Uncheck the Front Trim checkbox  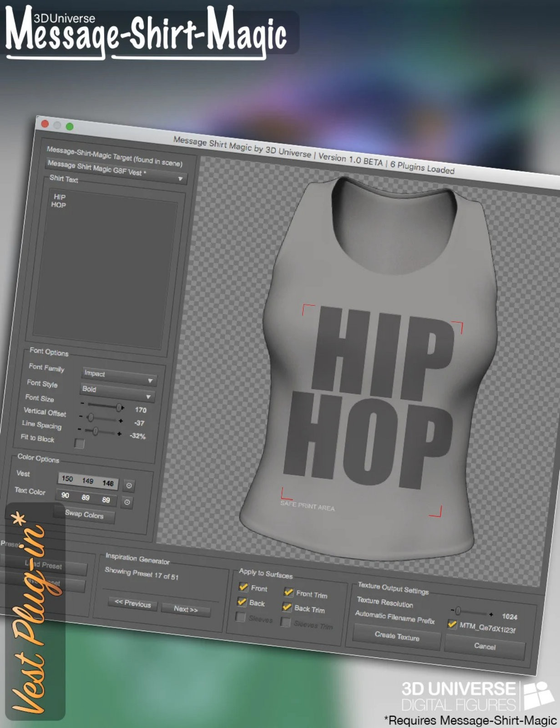click(x=288, y=592)
